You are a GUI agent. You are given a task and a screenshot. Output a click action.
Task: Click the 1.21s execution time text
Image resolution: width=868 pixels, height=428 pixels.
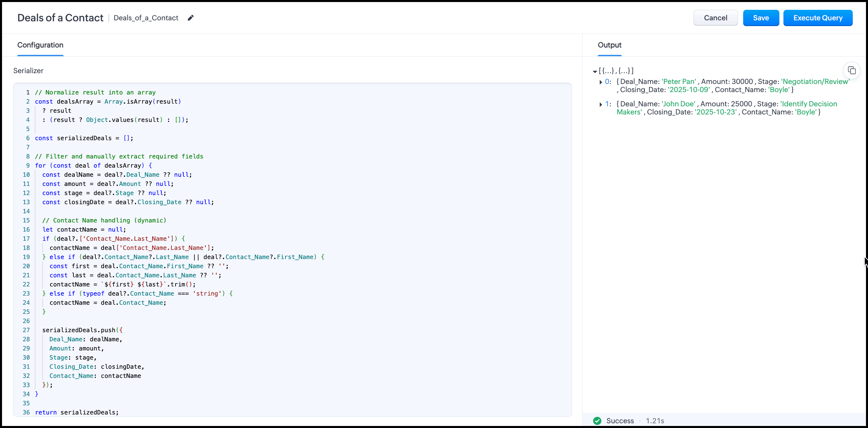(x=655, y=421)
